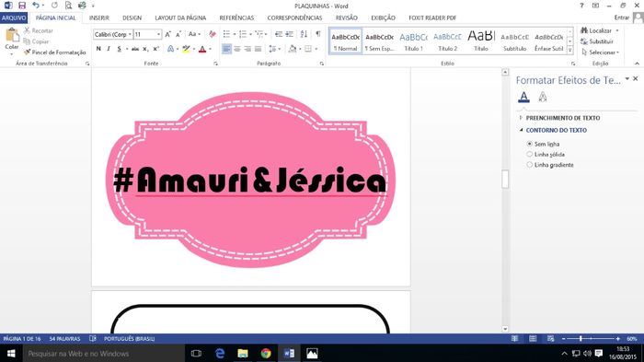Open ARQUIVO tab
Screen dimensions: 644x362
(14, 18)
